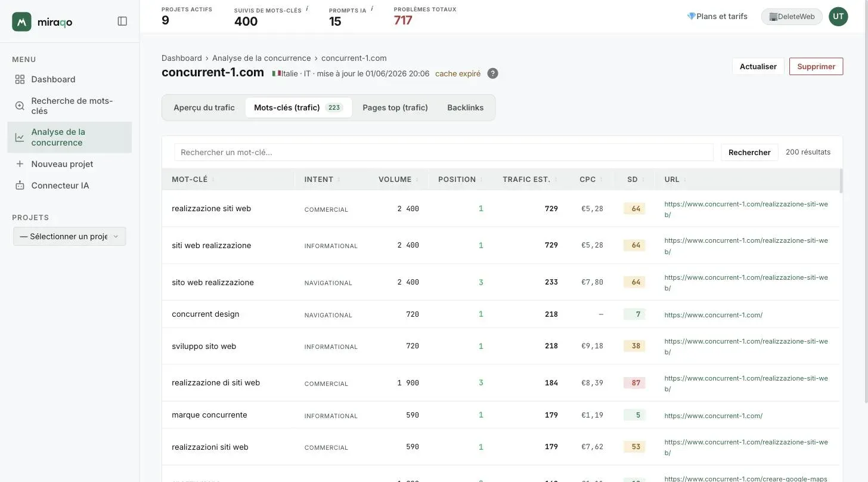
Task: Click the Rechercher button
Action: pos(749,152)
